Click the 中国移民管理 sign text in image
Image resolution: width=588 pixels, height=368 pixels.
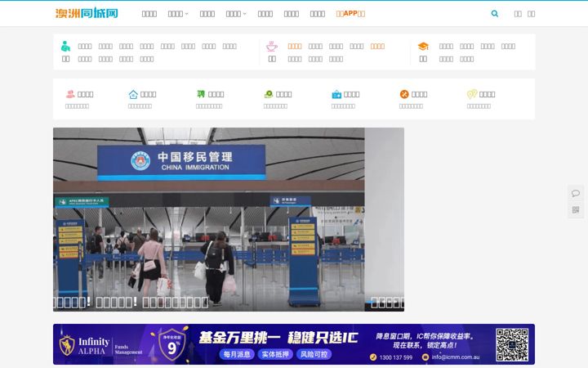click(x=194, y=156)
